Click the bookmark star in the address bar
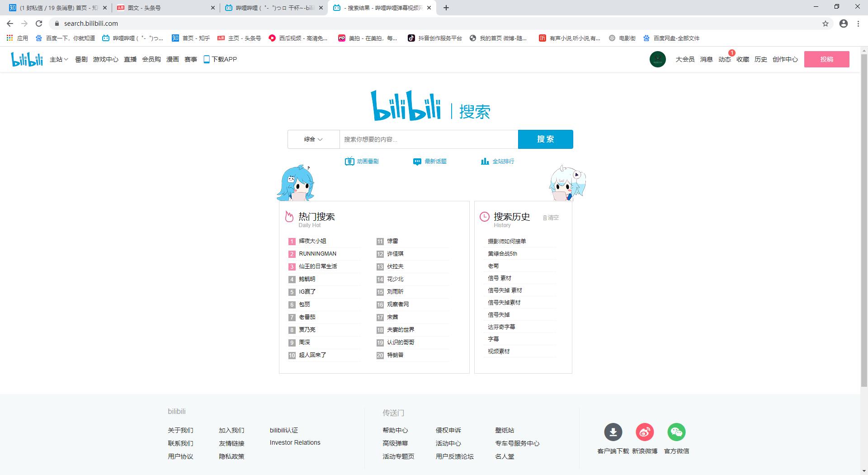Image resolution: width=868 pixels, height=475 pixels. click(826, 23)
